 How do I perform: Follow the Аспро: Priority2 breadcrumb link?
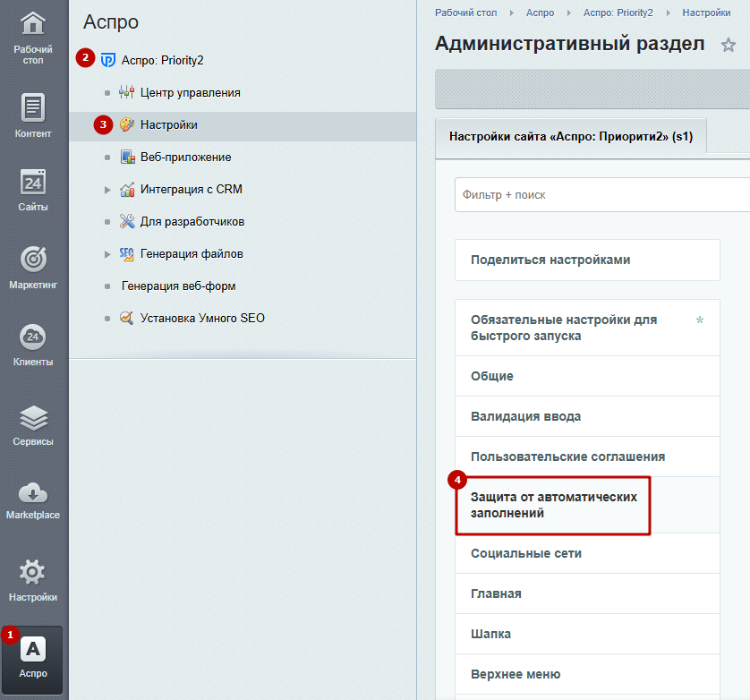pos(618,13)
